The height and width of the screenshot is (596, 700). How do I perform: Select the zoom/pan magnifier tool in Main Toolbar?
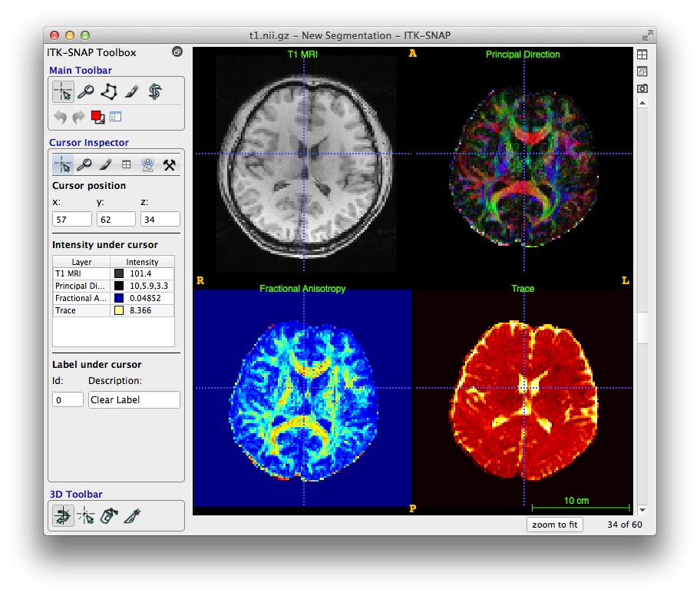tap(86, 91)
